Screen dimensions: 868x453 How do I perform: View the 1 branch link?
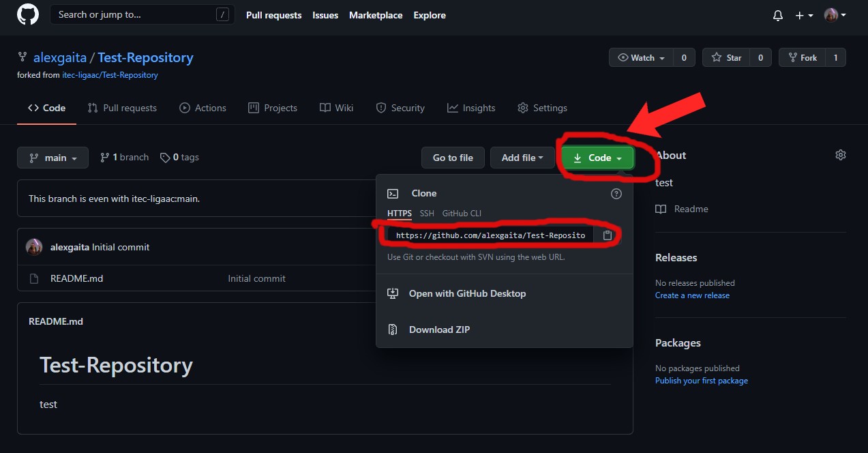124,157
